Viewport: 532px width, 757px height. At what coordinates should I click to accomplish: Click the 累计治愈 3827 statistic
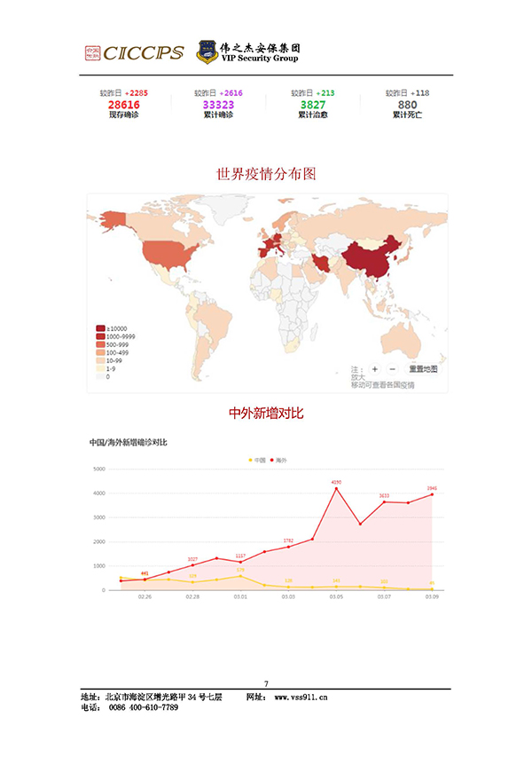point(312,104)
